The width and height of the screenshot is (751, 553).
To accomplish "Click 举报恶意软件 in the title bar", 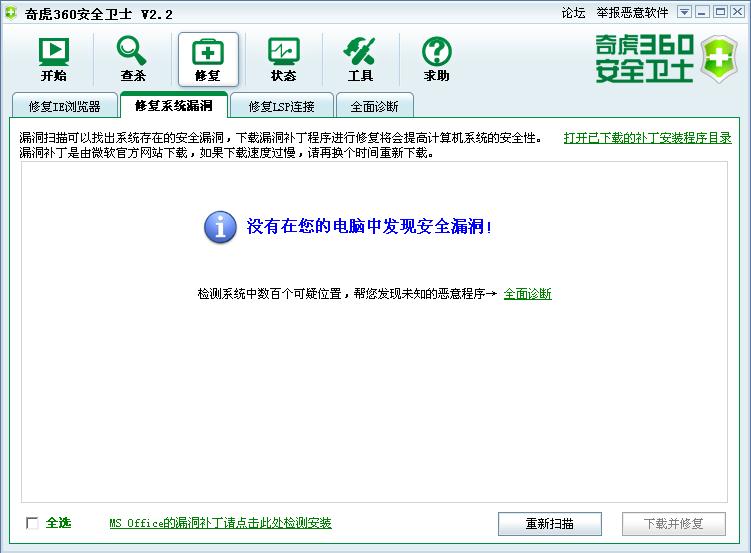I will [632, 13].
